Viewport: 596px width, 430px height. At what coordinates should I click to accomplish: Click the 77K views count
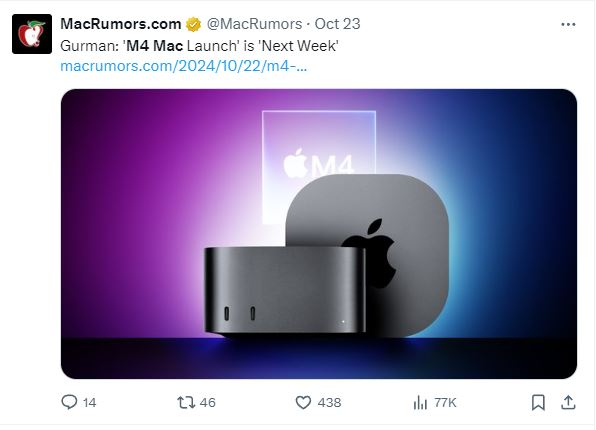(445, 403)
